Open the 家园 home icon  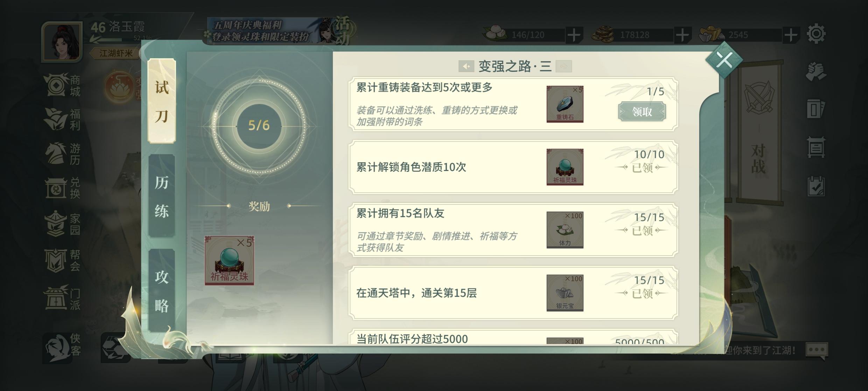click(x=62, y=224)
